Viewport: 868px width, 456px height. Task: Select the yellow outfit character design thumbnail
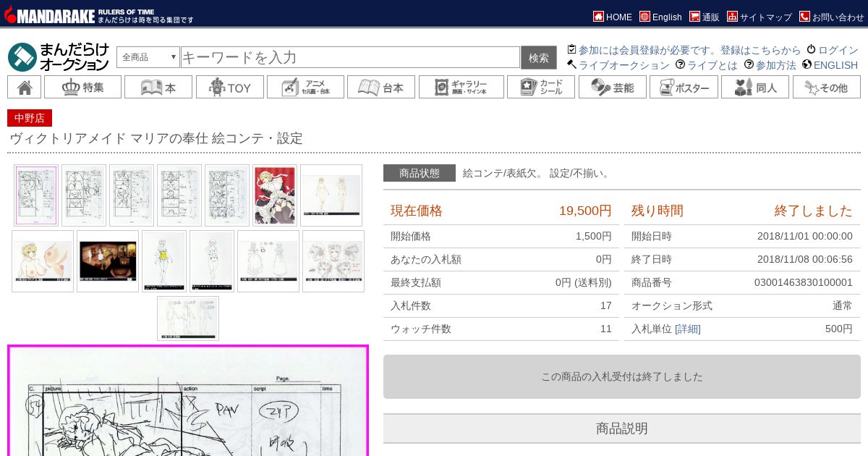tap(164, 261)
